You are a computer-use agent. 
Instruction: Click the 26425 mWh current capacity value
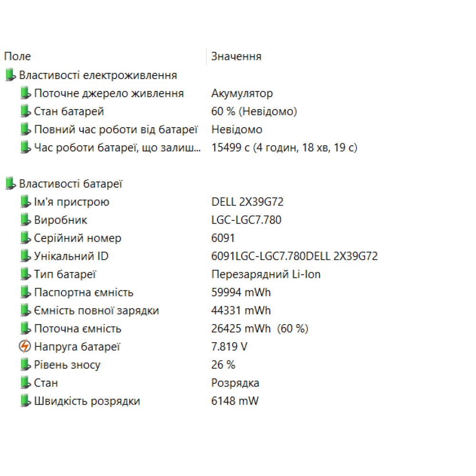tap(241, 328)
